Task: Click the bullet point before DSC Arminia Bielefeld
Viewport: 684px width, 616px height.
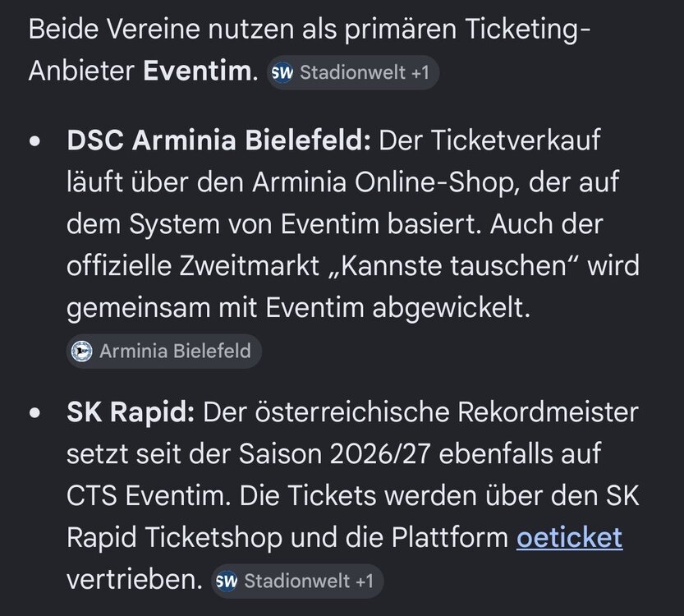Action: (34, 141)
